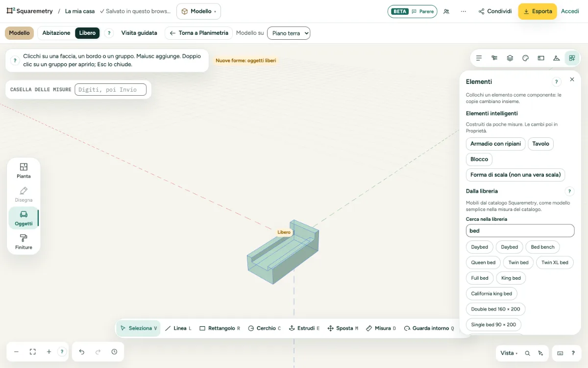Screen dimensions: 588x368
Task: Click the Condividi share button
Action: pos(495,11)
